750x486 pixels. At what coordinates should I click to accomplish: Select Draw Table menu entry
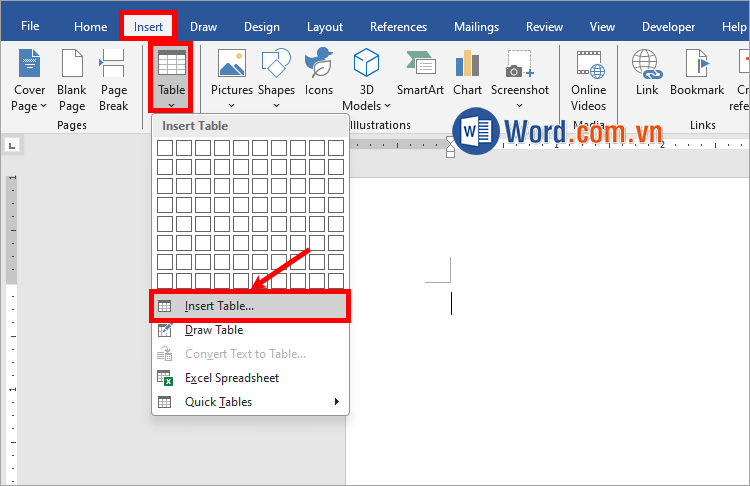pyautogui.click(x=250, y=330)
